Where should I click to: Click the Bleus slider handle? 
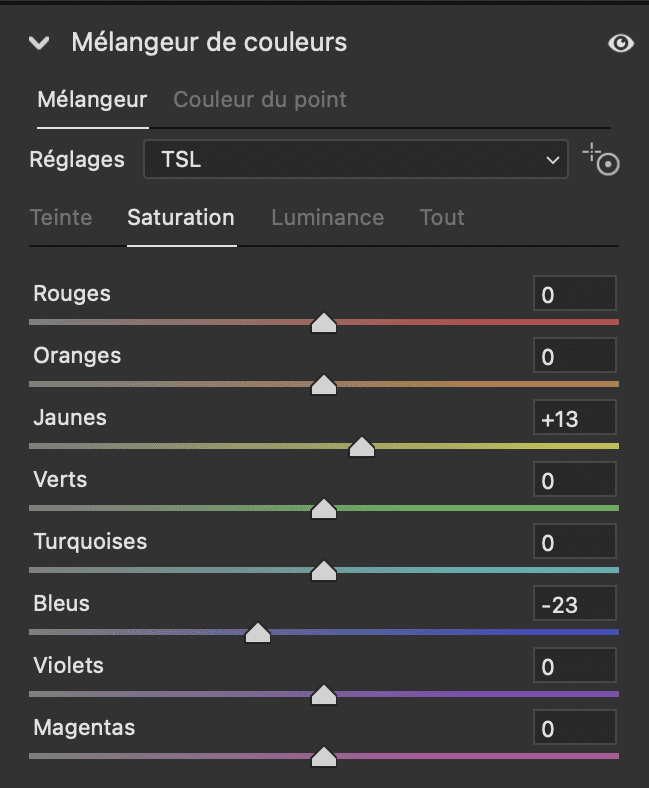point(258,633)
